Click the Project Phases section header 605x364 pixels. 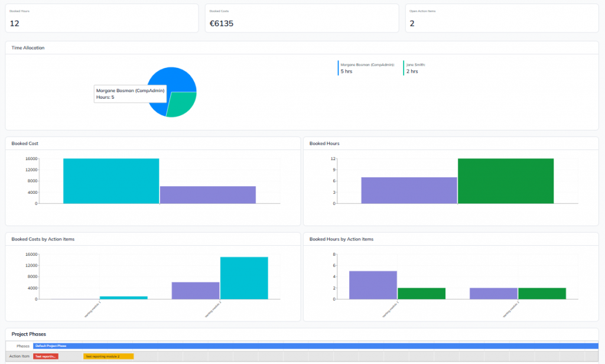(28, 334)
